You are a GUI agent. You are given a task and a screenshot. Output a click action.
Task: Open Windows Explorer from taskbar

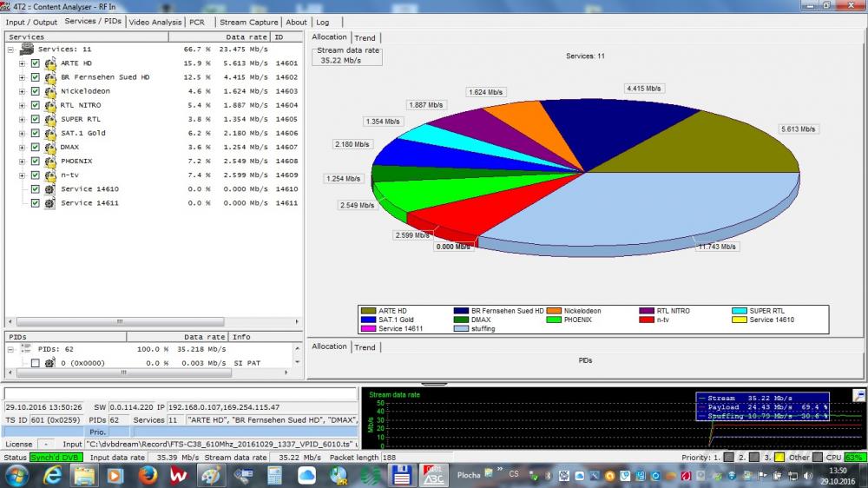[85, 476]
